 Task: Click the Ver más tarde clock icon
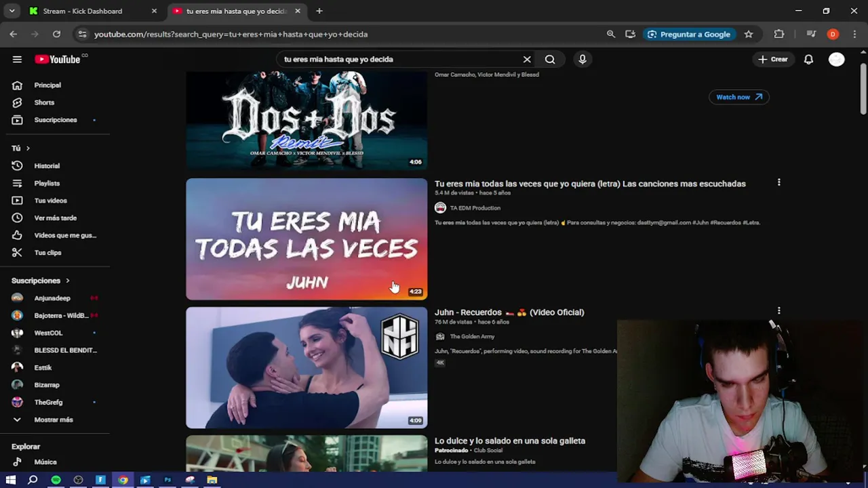click(x=17, y=218)
